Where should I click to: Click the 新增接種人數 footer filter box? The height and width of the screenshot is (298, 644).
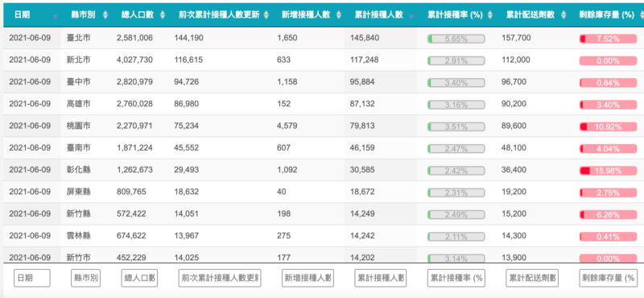[308, 279]
